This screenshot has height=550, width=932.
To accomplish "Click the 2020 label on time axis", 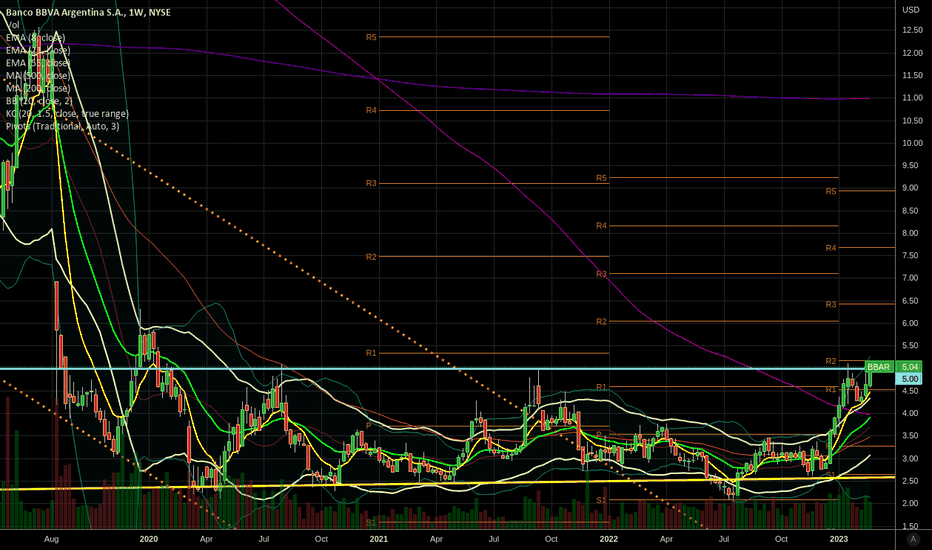I will click(x=149, y=539).
